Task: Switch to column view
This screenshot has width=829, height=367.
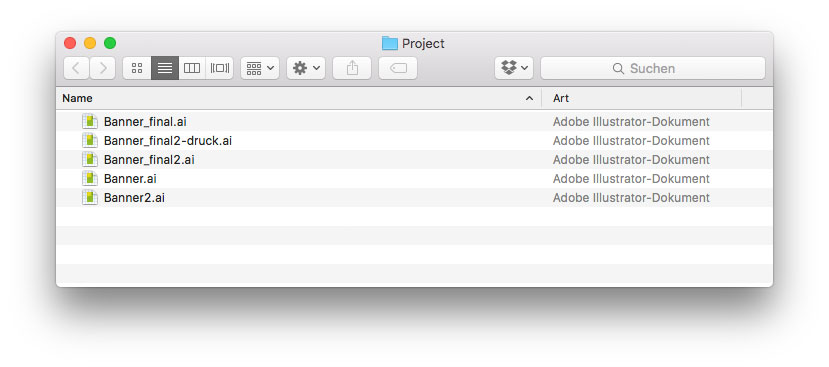Action: (x=192, y=68)
